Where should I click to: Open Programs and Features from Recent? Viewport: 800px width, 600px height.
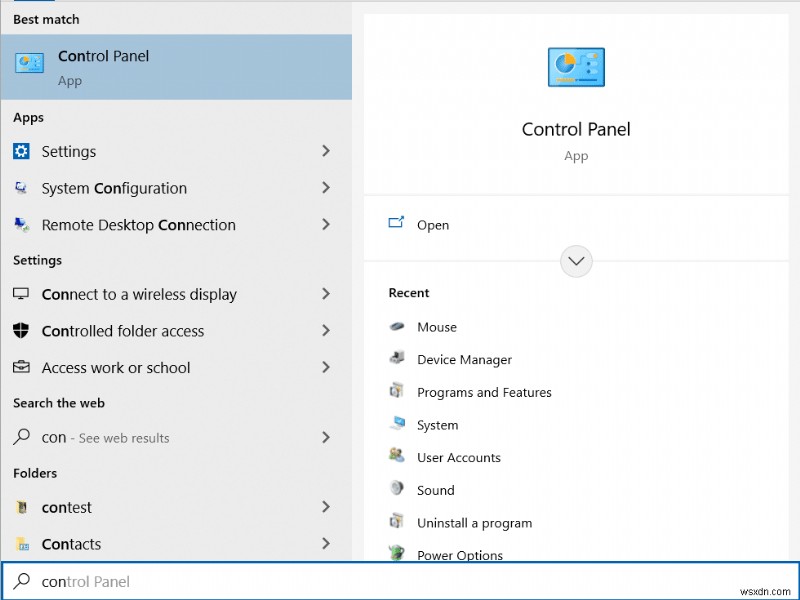pyautogui.click(x=484, y=393)
